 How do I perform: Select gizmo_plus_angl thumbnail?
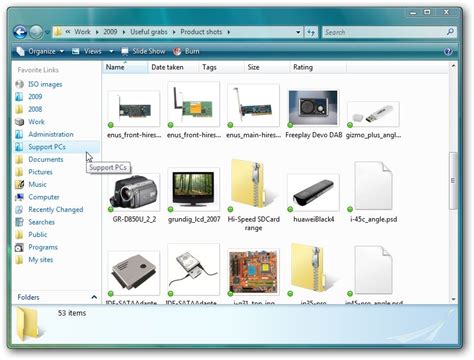click(x=373, y=114)
